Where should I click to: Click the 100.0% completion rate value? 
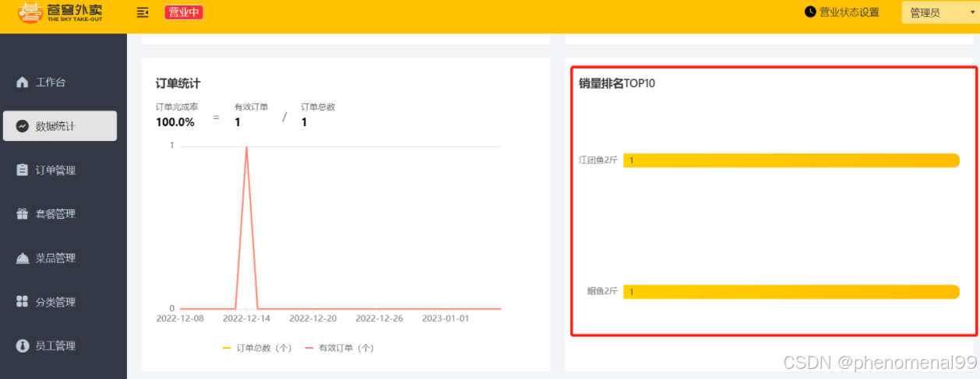tap(175, 122)
